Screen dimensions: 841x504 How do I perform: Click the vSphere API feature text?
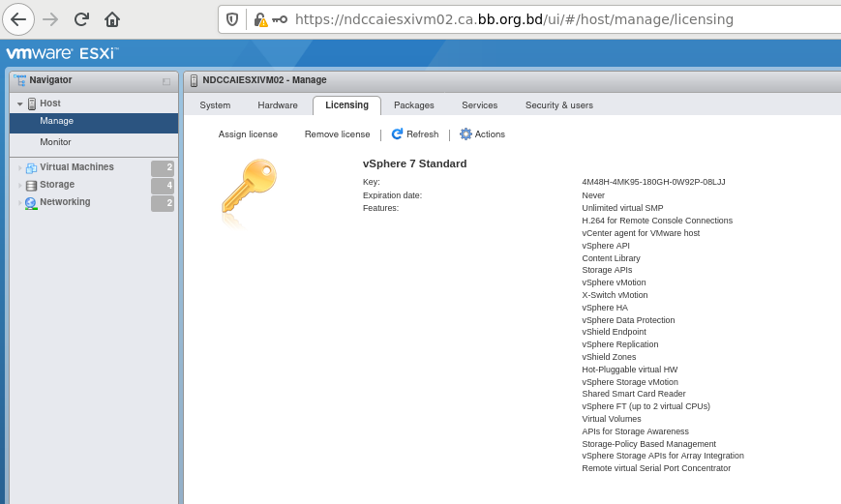coord(606,246)
